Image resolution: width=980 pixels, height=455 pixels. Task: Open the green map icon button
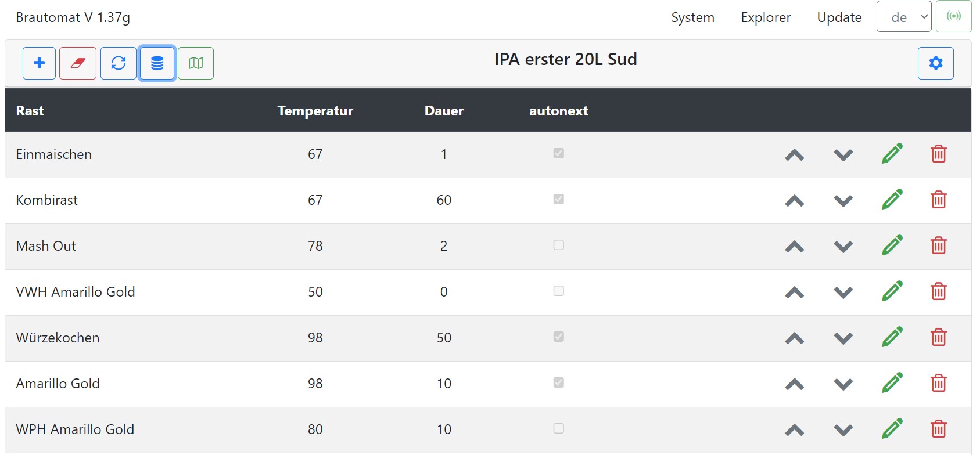(196, 63)
